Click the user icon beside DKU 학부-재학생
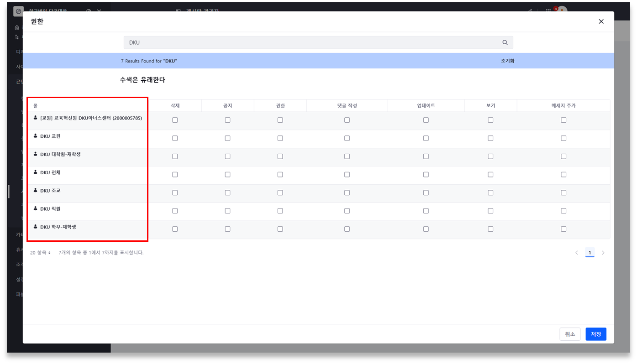 tap(36, 227)
